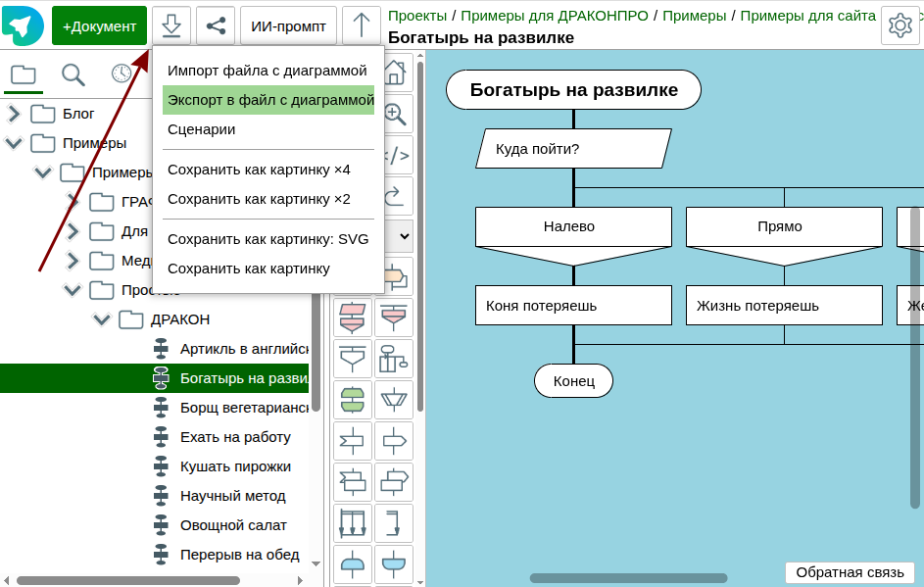Switch to the recent clock tab
This screenshot has width=924, height=587.
click(x=122, y=73)
